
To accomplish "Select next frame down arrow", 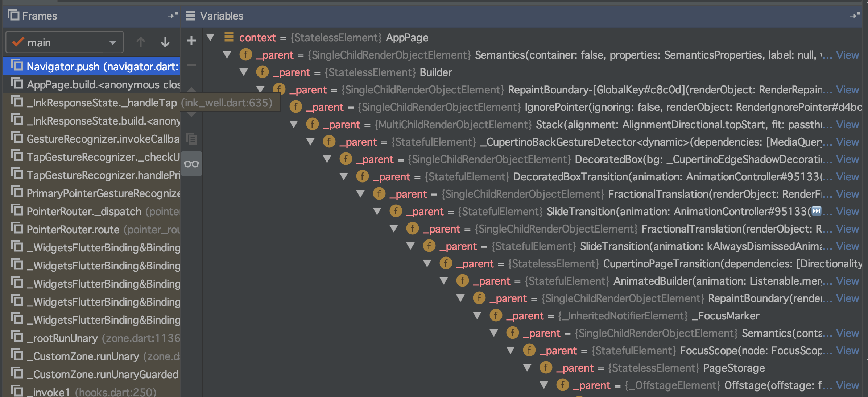I will (x=165, y=42).
